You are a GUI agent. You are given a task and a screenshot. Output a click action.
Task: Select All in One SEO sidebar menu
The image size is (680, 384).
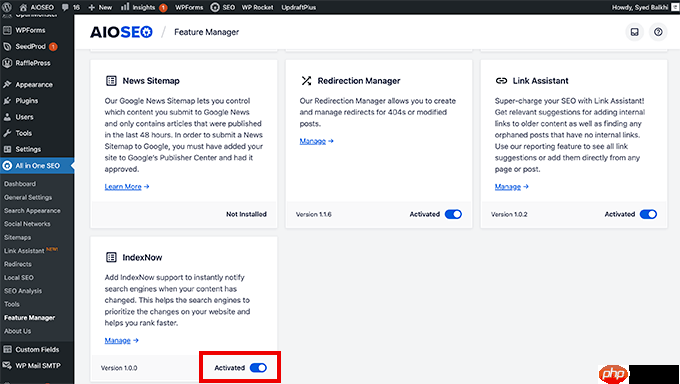pyautogui.click(x=37, y=165)
